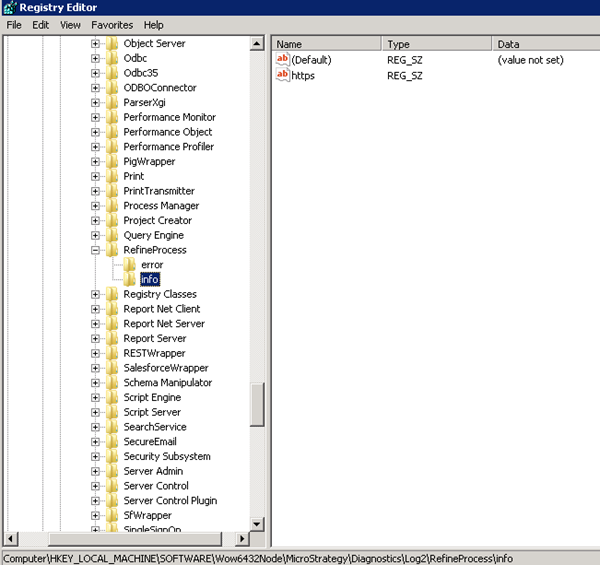The height and width of the screenshot is (565, 600).
Task: Click the folder icon beside Query Engine
Action: (x=111, y=235)
